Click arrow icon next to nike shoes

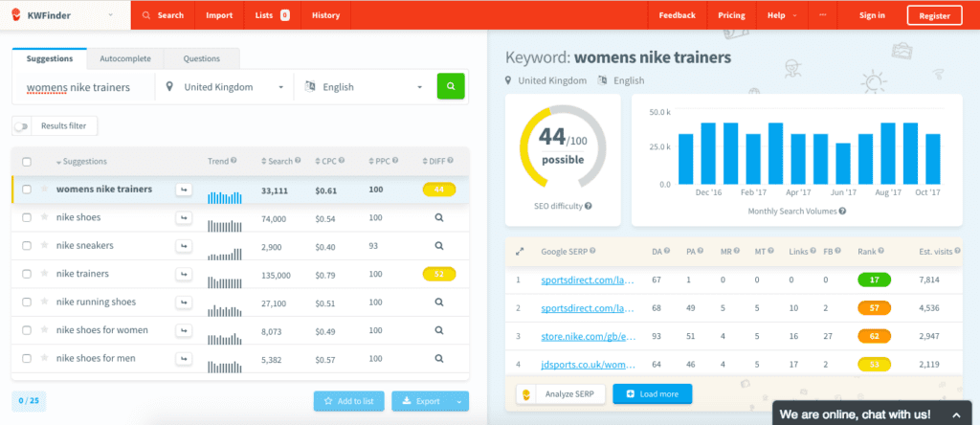(184, 217)
